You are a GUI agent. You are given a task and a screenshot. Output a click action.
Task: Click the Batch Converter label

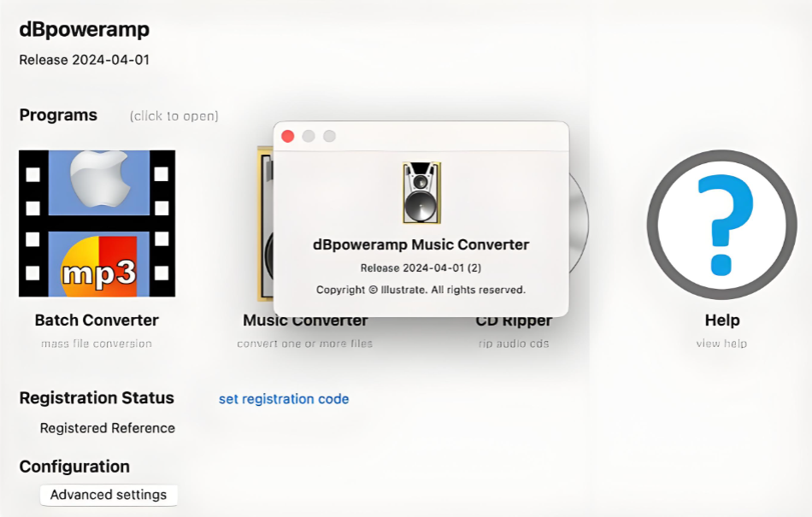97,320
